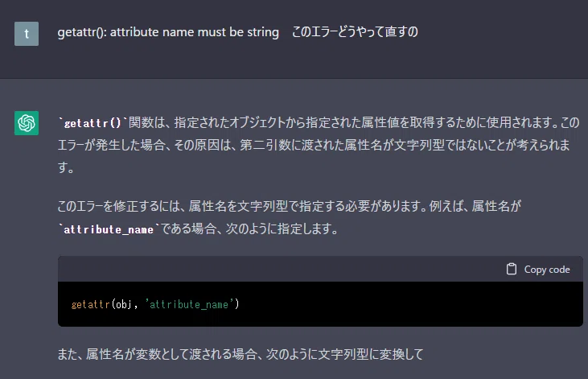Screen dimensions: 588x379
Task: Click the ChatGPT logo avatar icon
Action: click(27, 122)
